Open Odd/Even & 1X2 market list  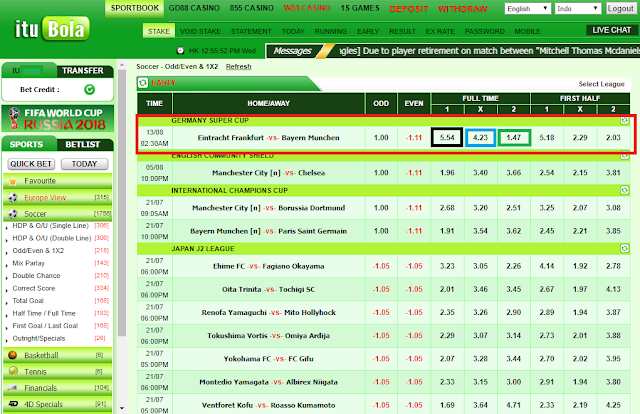(38, 251)
